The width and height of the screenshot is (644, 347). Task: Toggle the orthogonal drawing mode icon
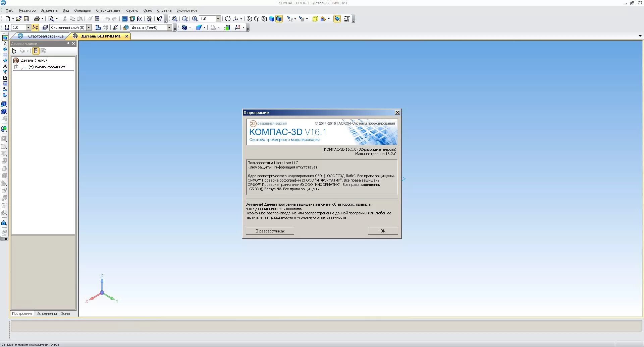tap(35, 27)
